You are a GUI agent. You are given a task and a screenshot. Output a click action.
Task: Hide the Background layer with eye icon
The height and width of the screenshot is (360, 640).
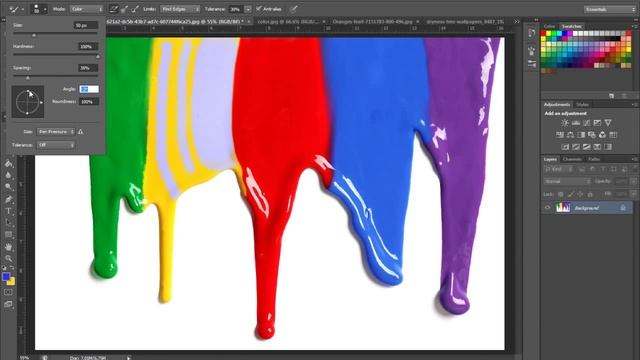tap(547, 208)
